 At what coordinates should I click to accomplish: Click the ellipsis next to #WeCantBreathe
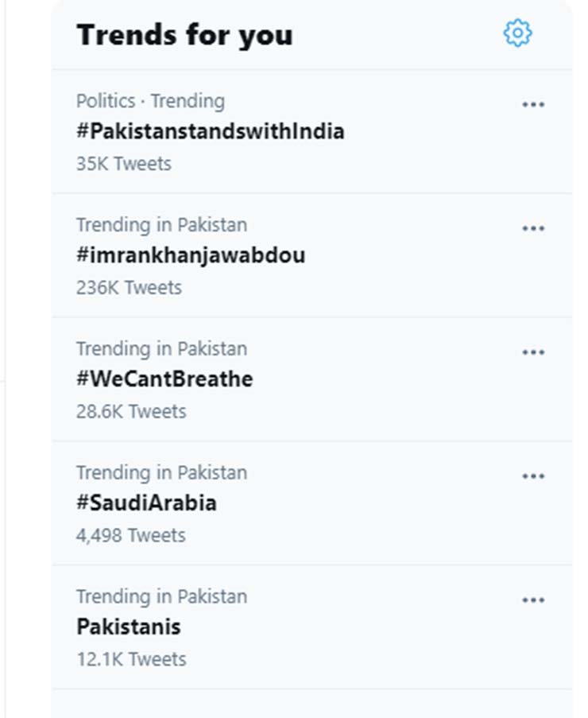click(x=533, y=352)
